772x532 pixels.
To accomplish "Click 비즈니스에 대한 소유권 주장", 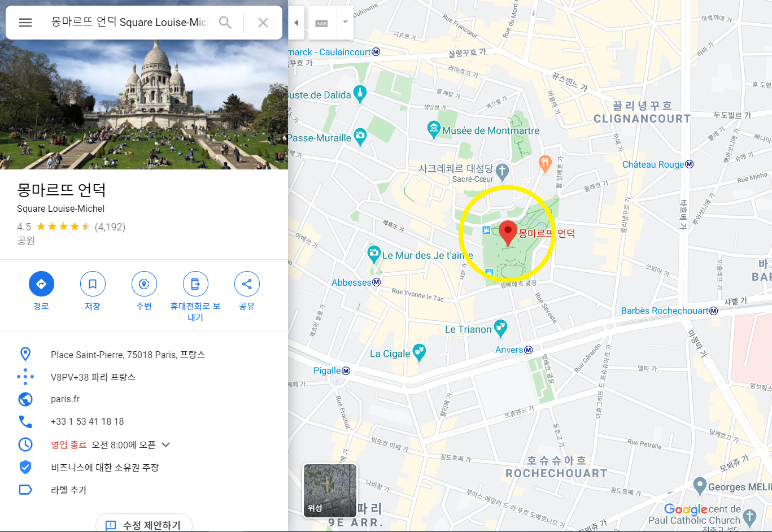I will point(105,468).
